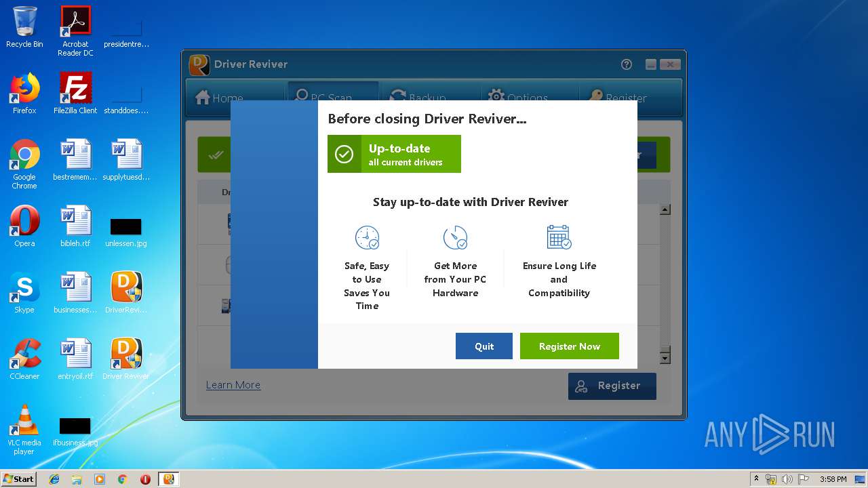This screenshot has width=868, height=488.
Task: Open the Learn More link
Action: pos(233,385)
